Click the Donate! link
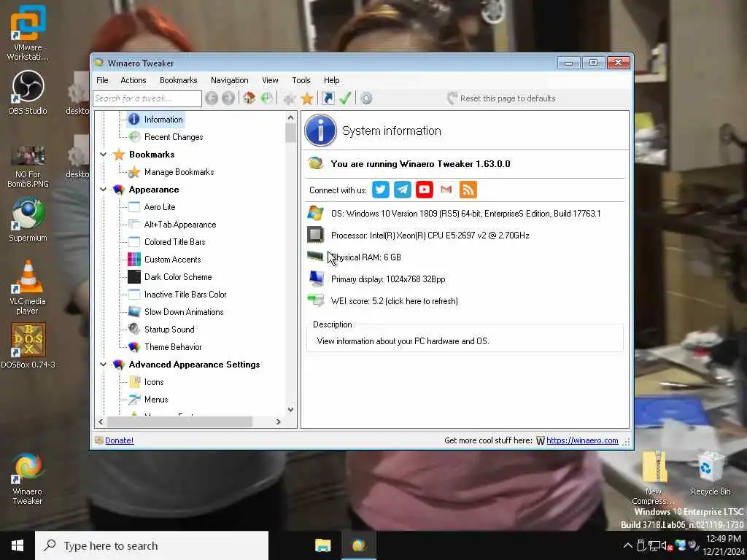The width and height of the screenshot is (747, 560). pos(119,440)
